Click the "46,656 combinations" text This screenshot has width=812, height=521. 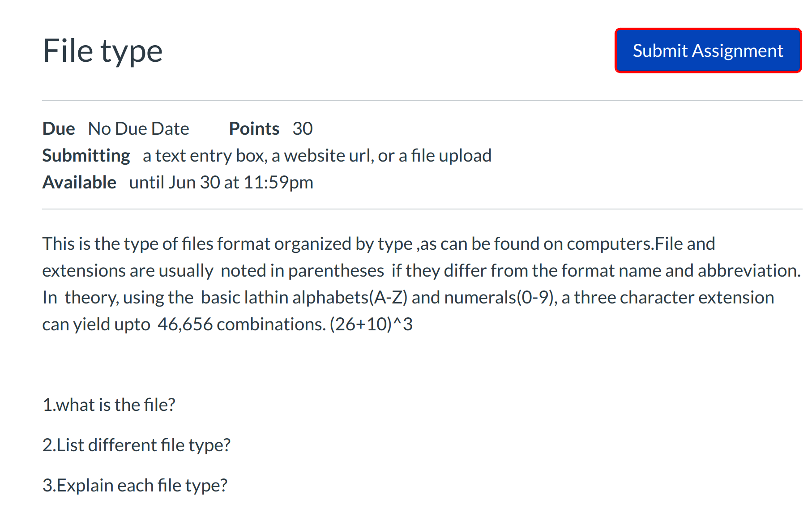tap(241, 325)
